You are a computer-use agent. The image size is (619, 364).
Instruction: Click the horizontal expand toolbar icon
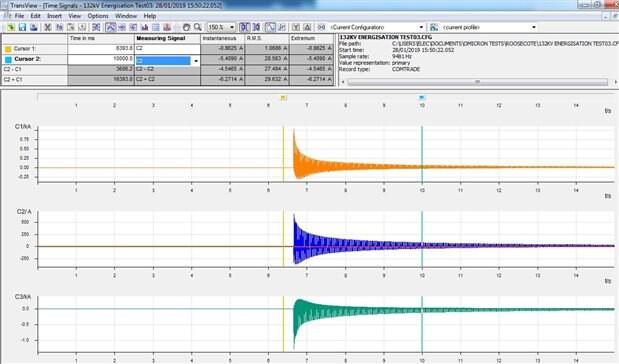tap(245, 27)
